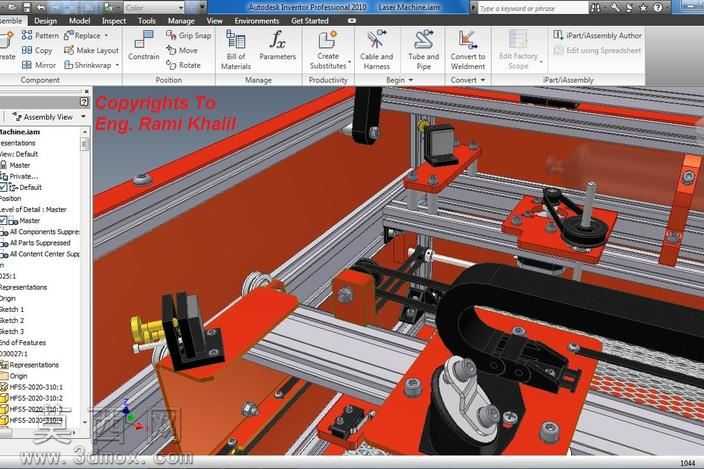Screen dimensions: 704x469
Task: Switch to the Model tab
Action: (x=79, y=21)
